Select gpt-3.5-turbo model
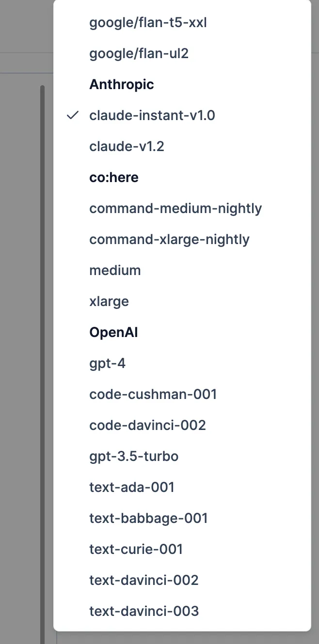Viewport: 319px width, 644px height. point(134,456)
